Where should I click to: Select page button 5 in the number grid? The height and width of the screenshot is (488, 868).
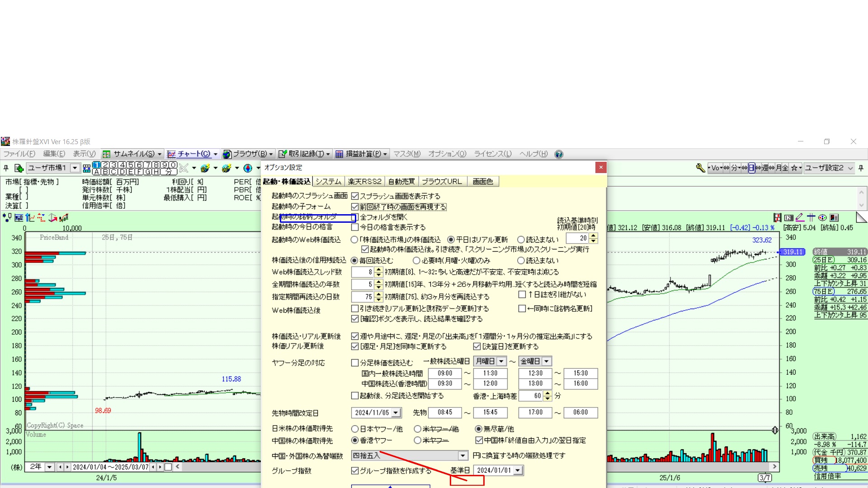tap(131, 165)
